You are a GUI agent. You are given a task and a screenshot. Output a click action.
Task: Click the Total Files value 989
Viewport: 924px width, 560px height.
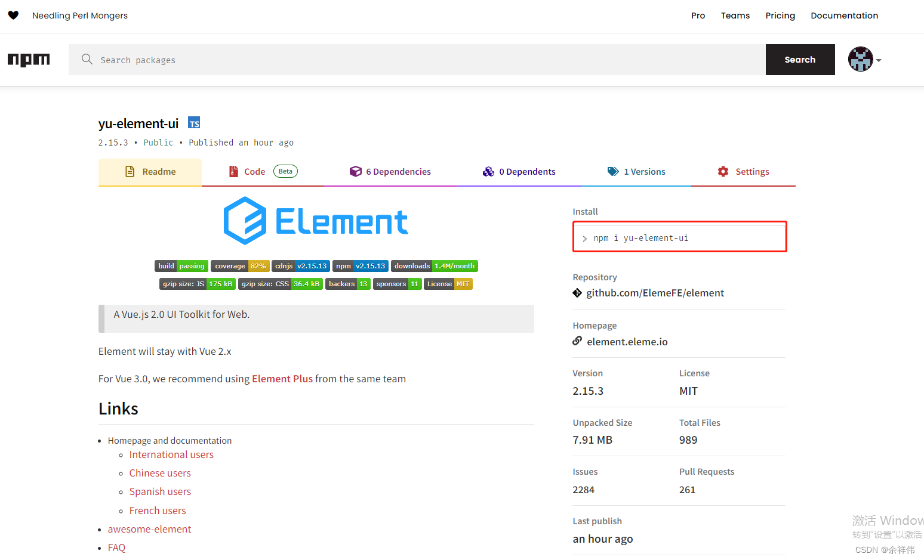[x=688, y=440]
